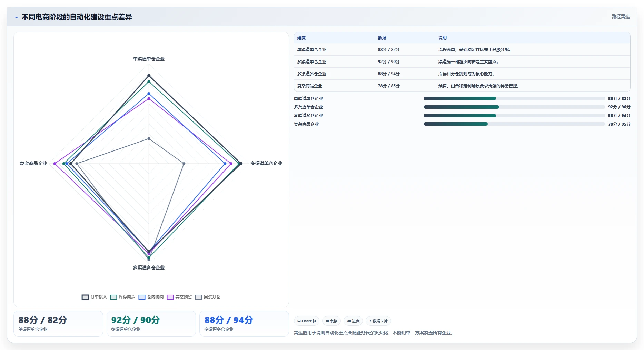Screen dimensions: 644x350
Task: Click the 88分 / 94分 value beside the progress bar
Action: point(619,116)
